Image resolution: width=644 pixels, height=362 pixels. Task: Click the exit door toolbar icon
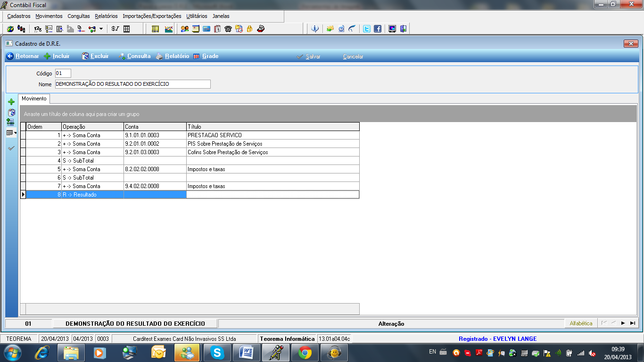[x=403, y=29]
